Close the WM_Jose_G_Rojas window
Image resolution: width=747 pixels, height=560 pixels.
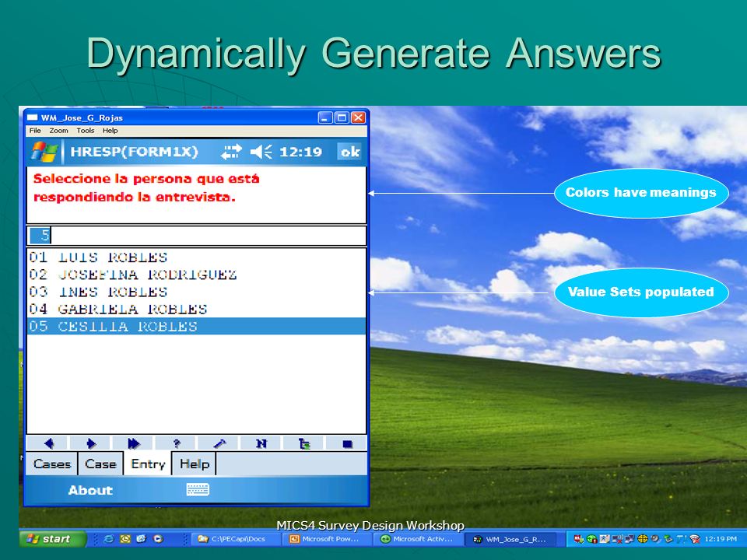click(x=358, y=117)
